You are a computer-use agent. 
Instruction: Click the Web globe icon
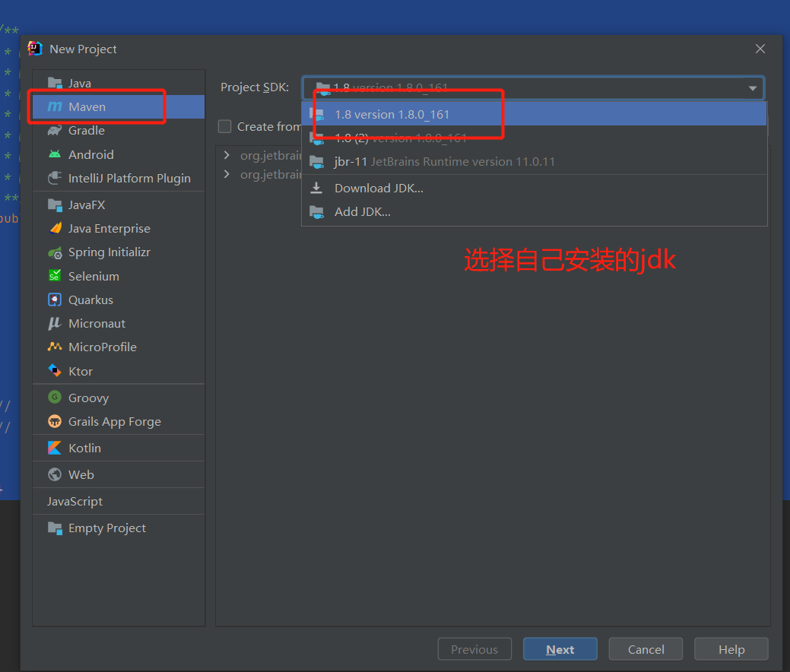pos(55,474)
